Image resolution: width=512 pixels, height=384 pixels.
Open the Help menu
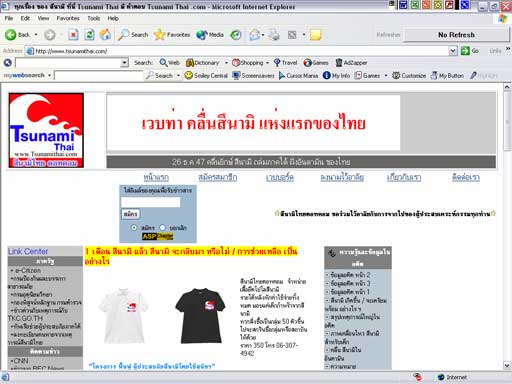(113, 18)
